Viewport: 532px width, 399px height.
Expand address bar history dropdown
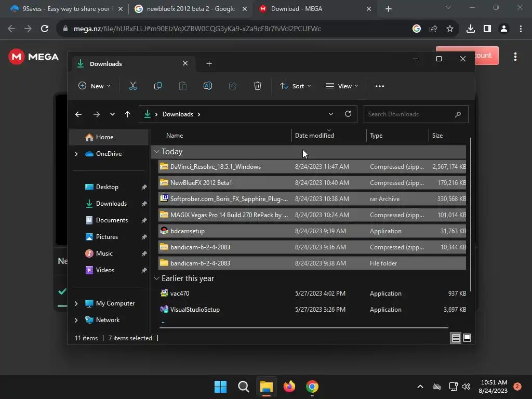point(331,114)
